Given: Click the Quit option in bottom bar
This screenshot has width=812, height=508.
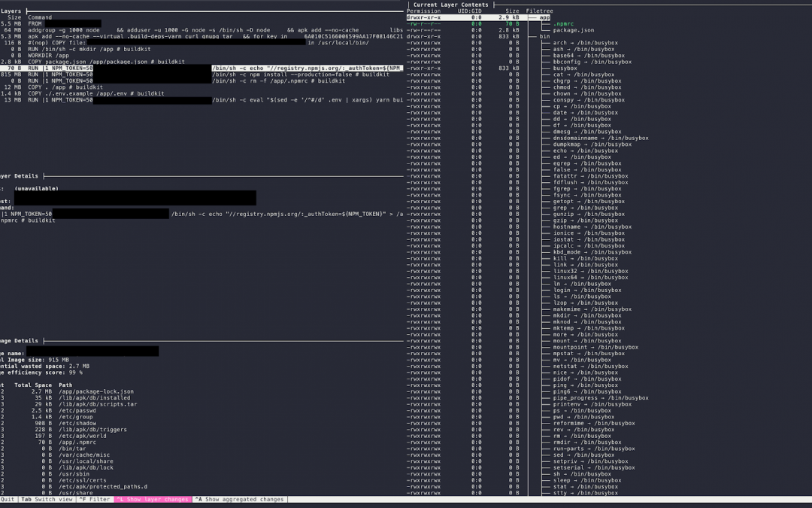Looking at the screenshot, I should coord(8,499).
